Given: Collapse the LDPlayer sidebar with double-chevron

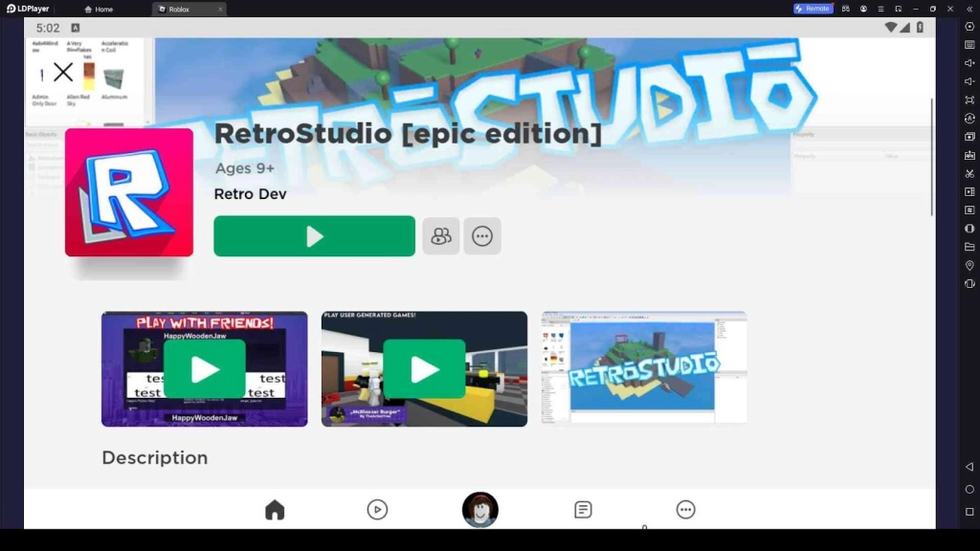Looking at the screenshot, I should pyautogui.click(x=969, y=9).
